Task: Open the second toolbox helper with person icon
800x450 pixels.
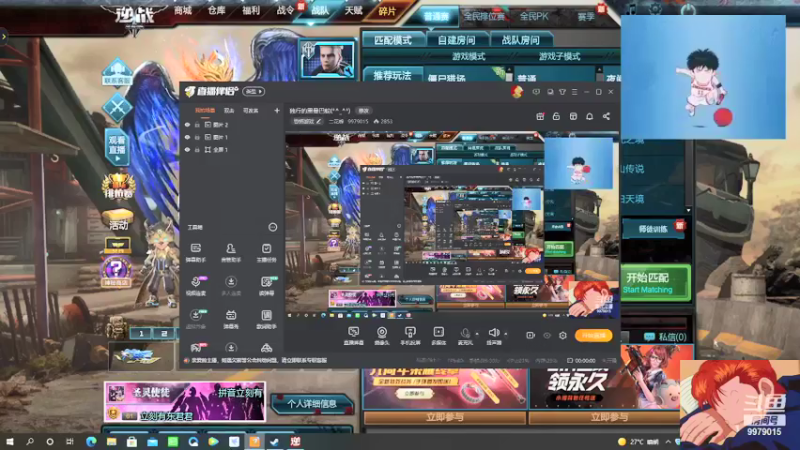Action: click(x=231, y=252)
